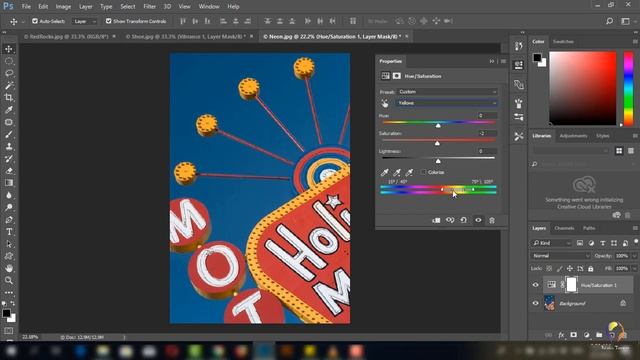Open the File menu
640x360 pixels.
pyautogui.click(x=26, y=7)
